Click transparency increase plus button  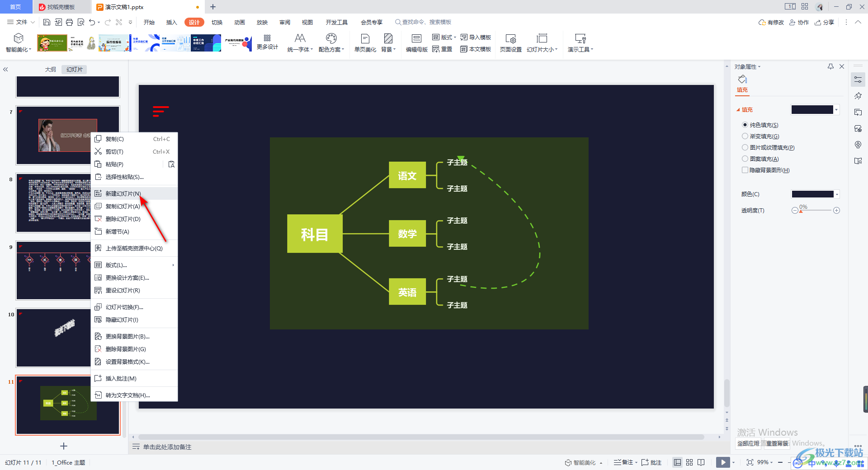click(837, 211)
